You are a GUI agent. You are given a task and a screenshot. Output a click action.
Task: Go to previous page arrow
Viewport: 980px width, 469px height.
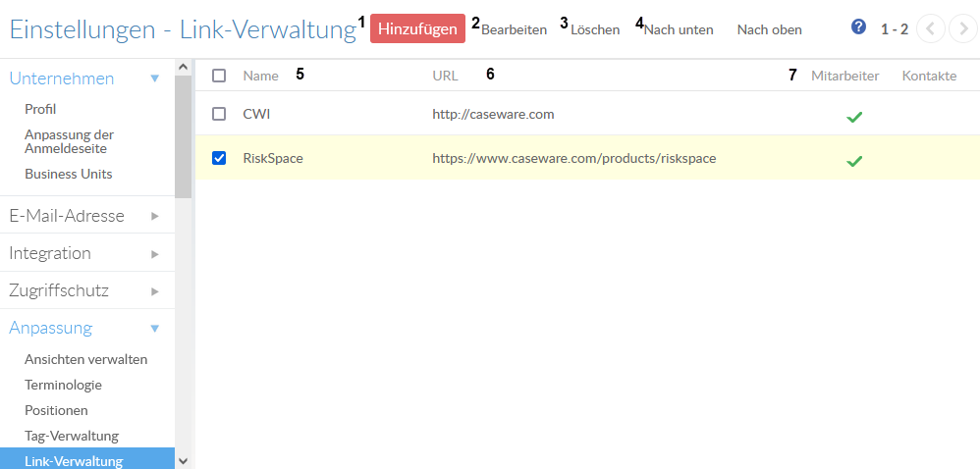pos(931,28)
